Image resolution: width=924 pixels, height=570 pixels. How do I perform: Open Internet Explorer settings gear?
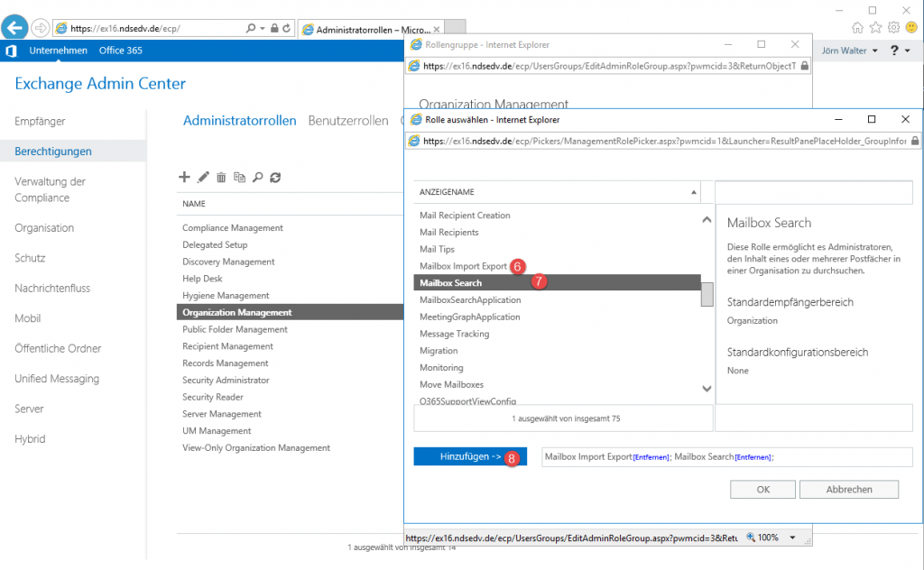coord(892,27)
